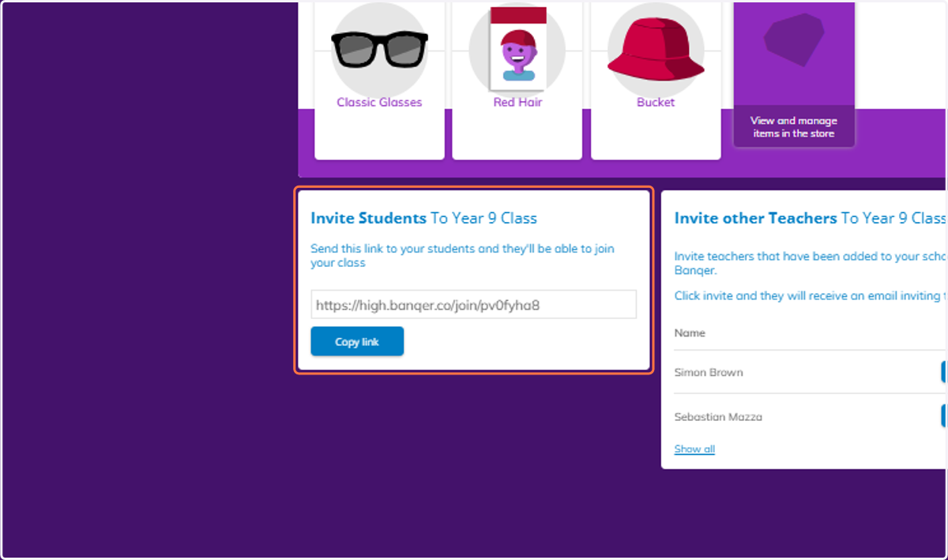
Task: Click the purple gem store icon
Action: coord(794,39)
